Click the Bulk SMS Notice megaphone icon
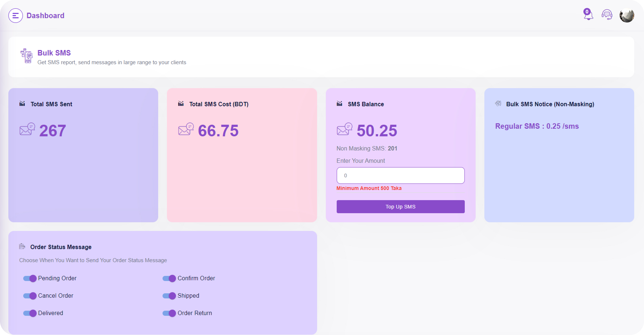This screenshot has height=335, width=644. click(498, 104)
